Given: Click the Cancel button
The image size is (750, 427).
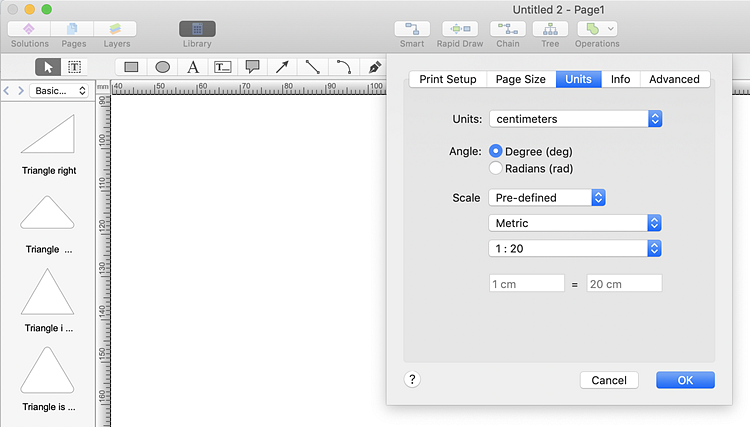Looking at the screenshot, I should [609, 380].
